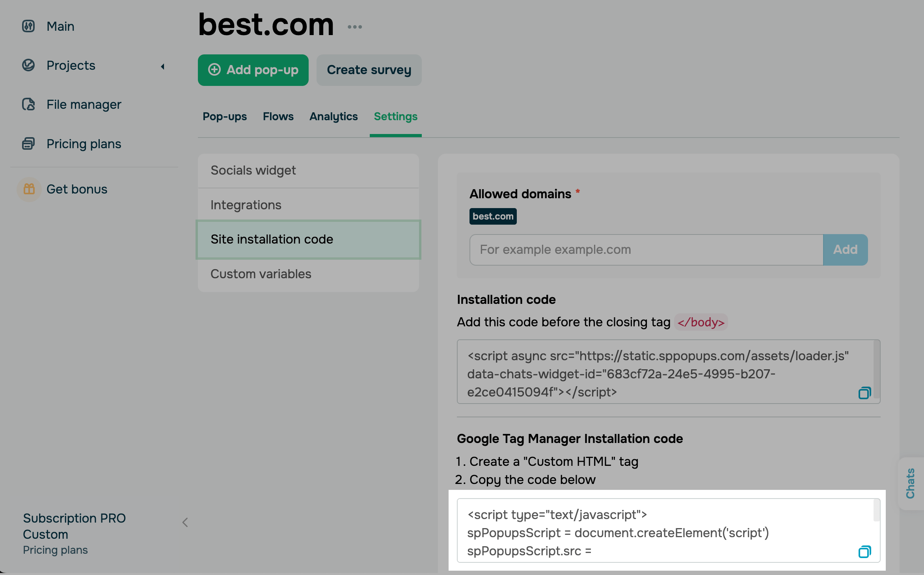Click the File manager sidebar icon
924x575 pixels.
pyautogui.click(x=28, y=104)
